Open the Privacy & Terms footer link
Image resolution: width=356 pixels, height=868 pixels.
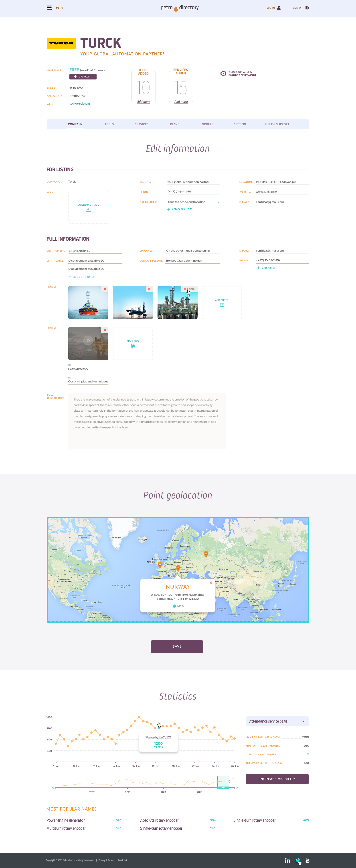(106, 860)
